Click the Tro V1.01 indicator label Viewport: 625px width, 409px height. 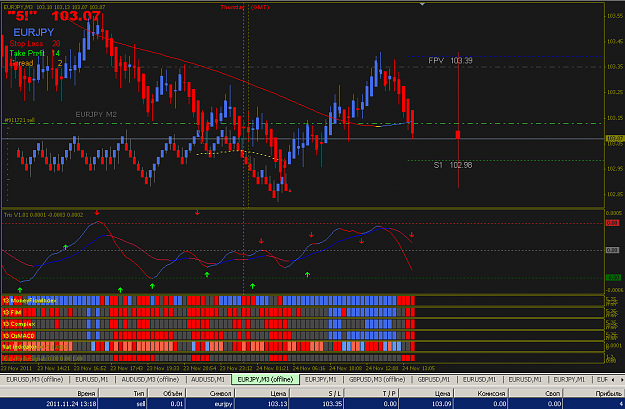pyautogui.click(x=43, y=215)
